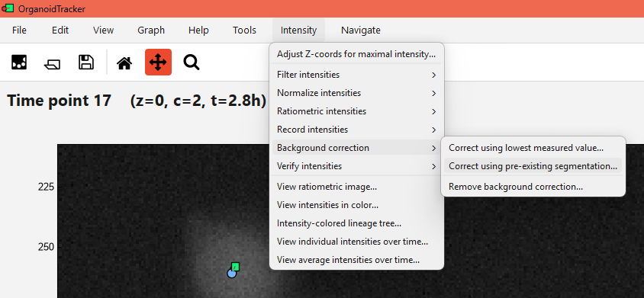This screenshot has height=298, width=644.
Task: Choose Adjust Z-coords for maximal intensity
Action: click(356, 54)
